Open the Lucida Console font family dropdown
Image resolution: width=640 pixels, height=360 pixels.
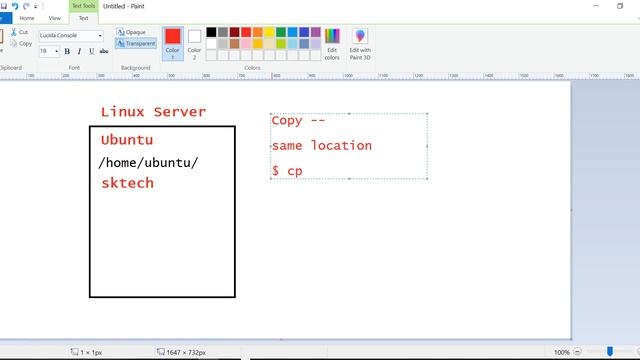tap(100, 36)
